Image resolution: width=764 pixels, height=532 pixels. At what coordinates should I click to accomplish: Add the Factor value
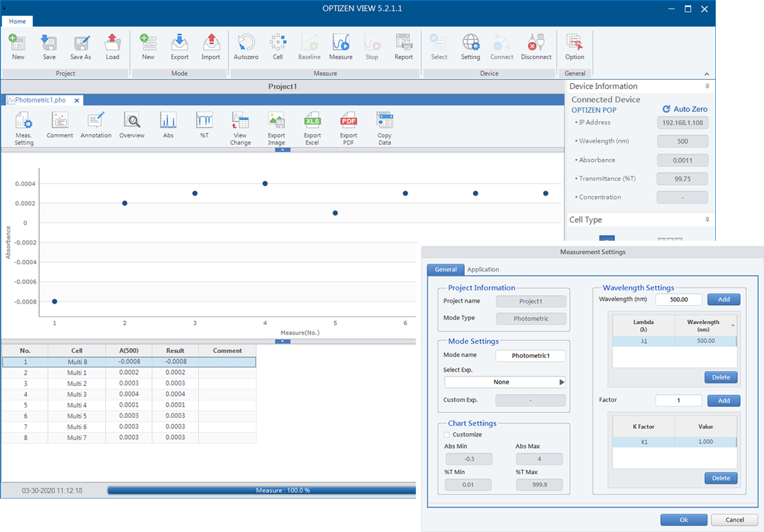point(723,401)
